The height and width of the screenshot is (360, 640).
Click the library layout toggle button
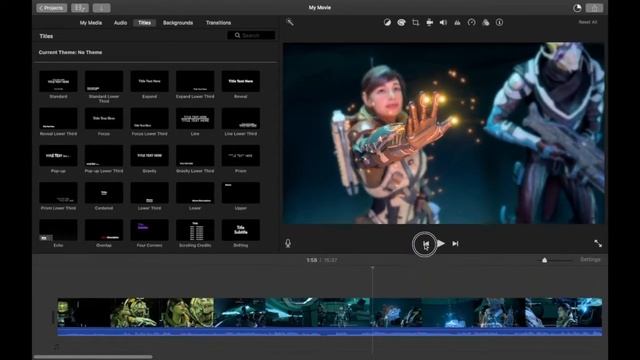pos(80,8)
